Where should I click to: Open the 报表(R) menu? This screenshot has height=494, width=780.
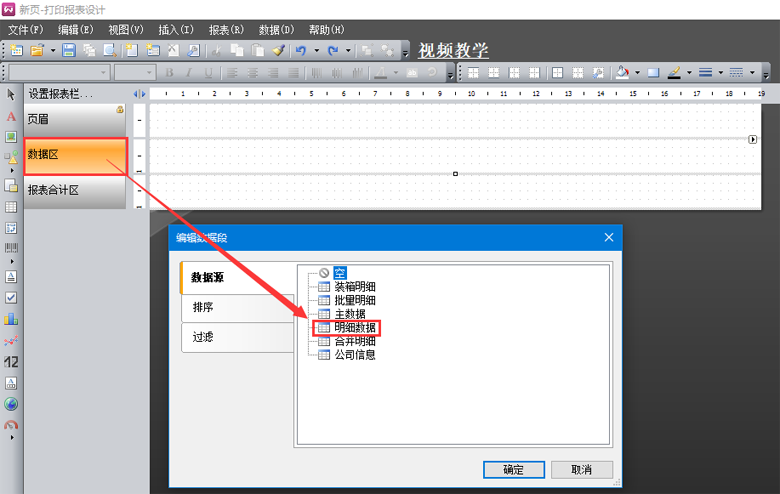[225, 30]
